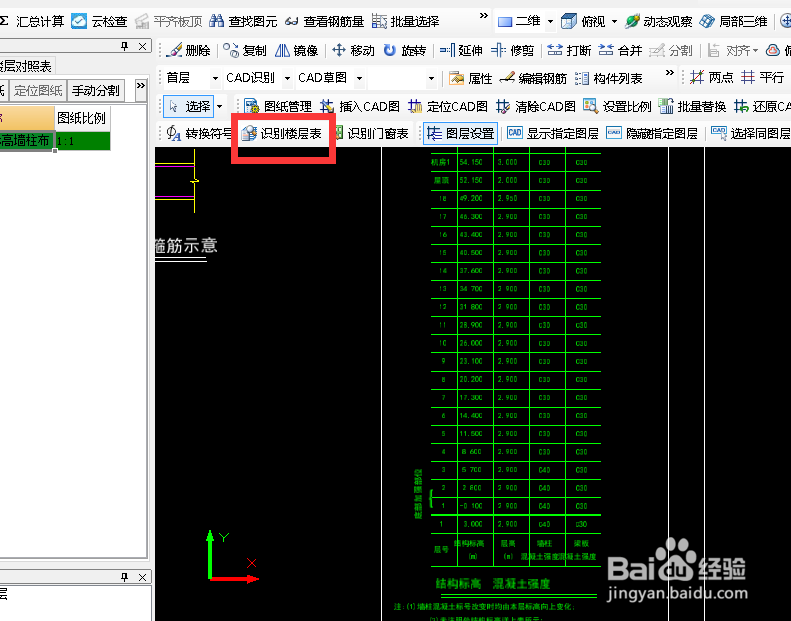
Task: Activate 动态观察 orbit tool
Action: pyautogui.click(x=658, y=21)
